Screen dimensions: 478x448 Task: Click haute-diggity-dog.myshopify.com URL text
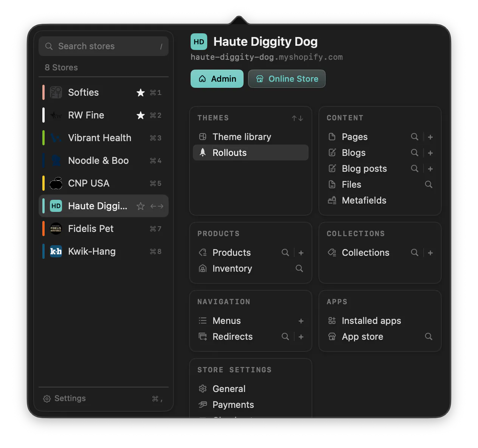point(267,57)
